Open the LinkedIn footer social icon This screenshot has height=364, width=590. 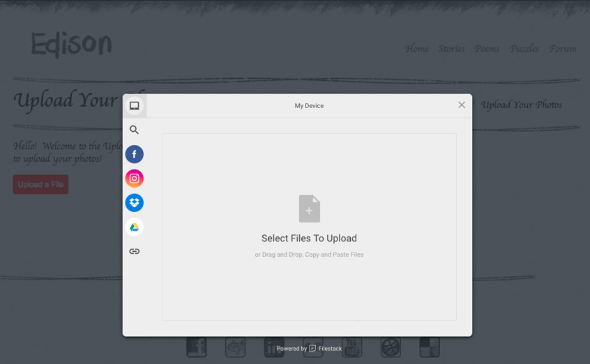274,347
